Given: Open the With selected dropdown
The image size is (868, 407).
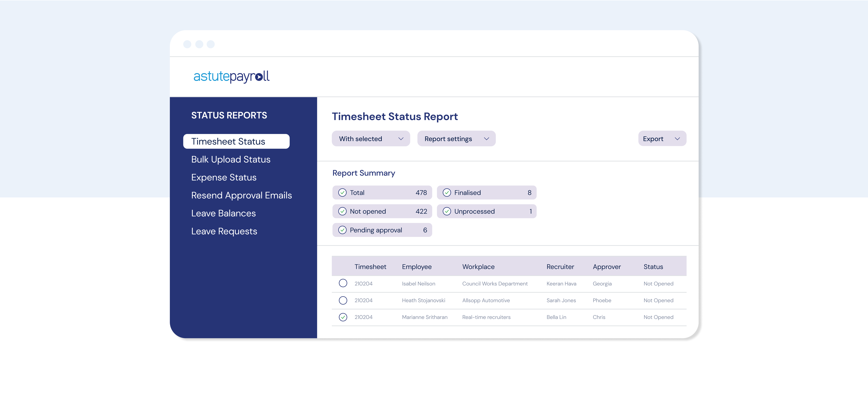Looking at the screenshot, I should [371, 139].
